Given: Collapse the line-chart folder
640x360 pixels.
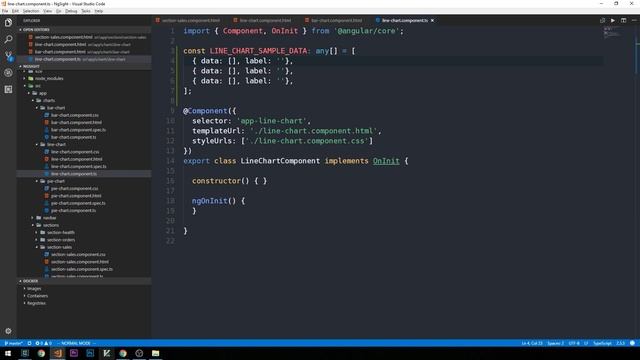Looking at the screenshot, I should point(56,144).
